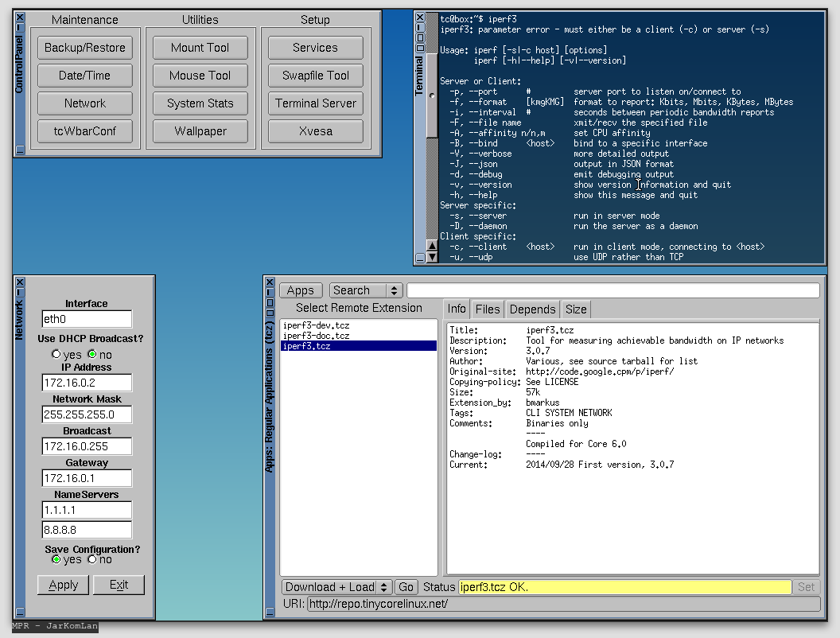
Task: Enable DHCP Broadcast with yes option
Action: pyautogui.click(x=56, y=354)
